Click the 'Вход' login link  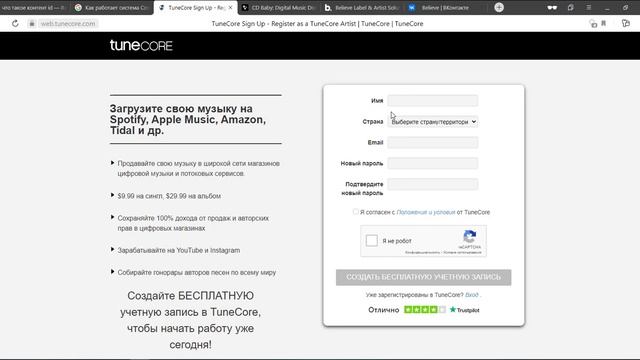click(x=471, y=295)
